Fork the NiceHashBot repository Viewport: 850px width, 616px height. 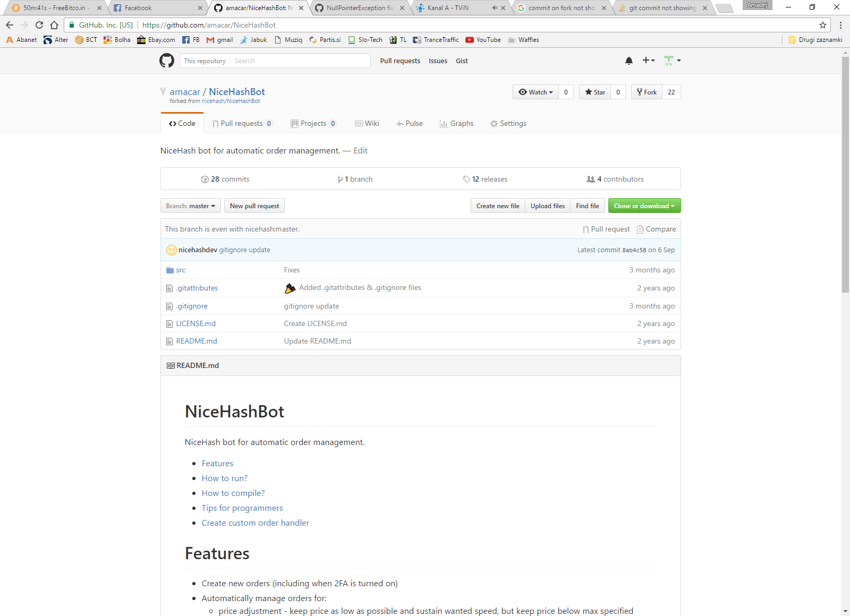point(647,92)
